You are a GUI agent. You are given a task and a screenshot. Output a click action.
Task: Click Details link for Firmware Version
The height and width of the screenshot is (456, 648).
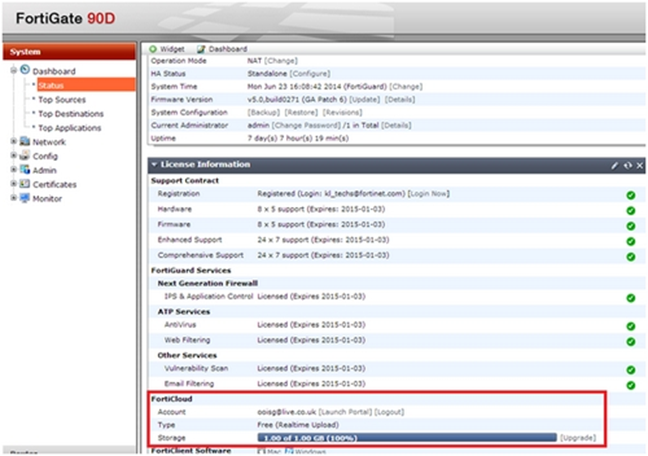(x=400, y=99)
